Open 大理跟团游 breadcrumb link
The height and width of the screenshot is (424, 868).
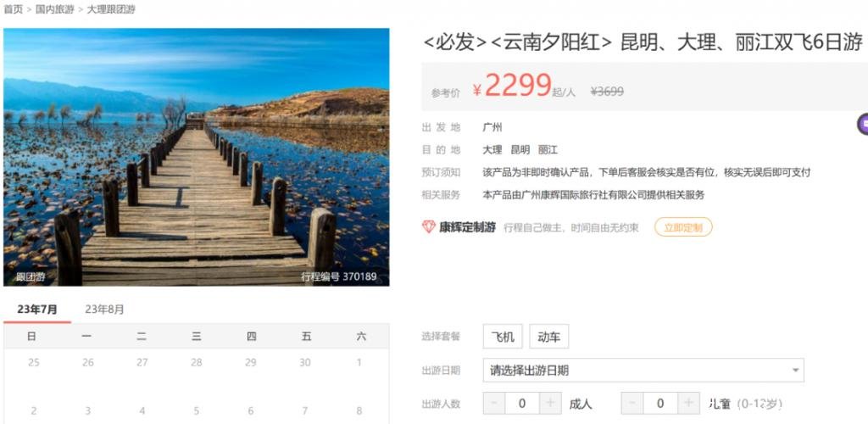(x=111, y=9)
